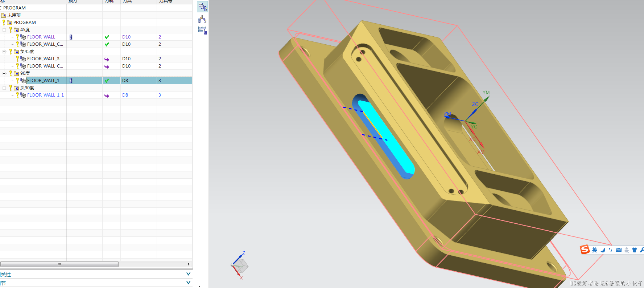The width and height of the screenshot is (644, 288).
Task: Click purple regenerate arrow for FLOOR_WALL_3
Action: [107, 59]
